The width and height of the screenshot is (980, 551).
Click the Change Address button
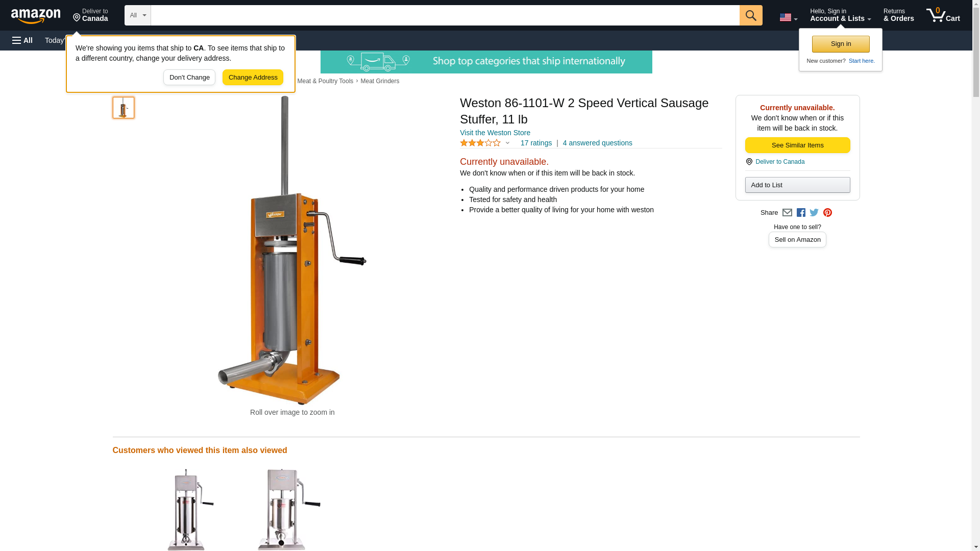point(253,78)
